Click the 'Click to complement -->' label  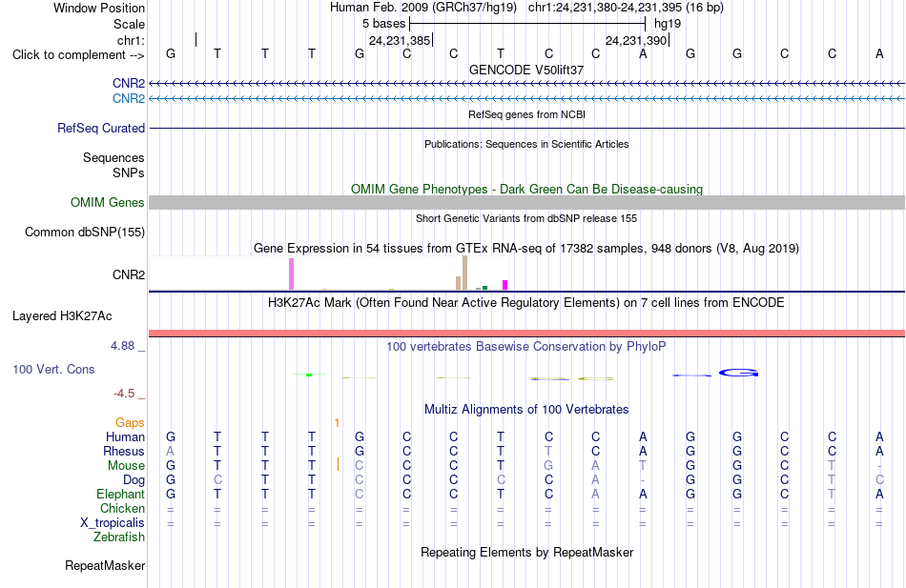tap(78, 55)
